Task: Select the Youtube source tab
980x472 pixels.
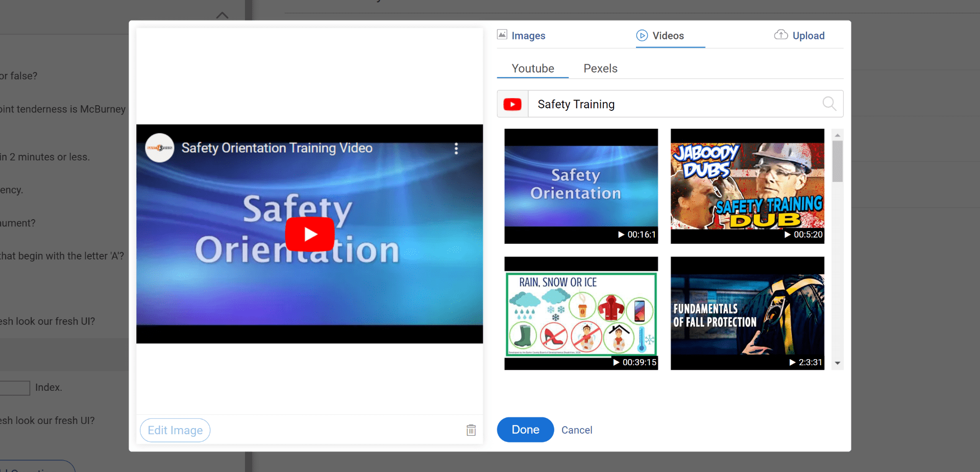Action: pos(533,68)
